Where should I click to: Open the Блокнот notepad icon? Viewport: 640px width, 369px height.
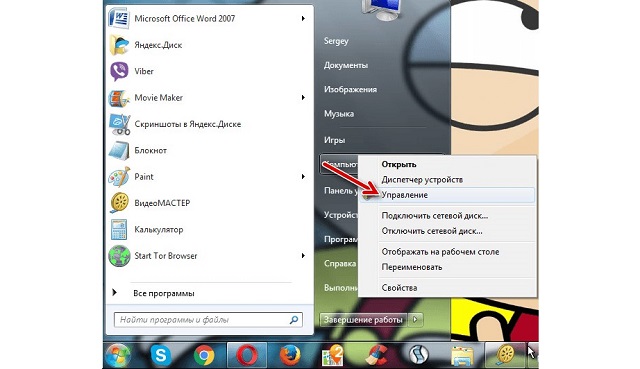tap(119, 151)
